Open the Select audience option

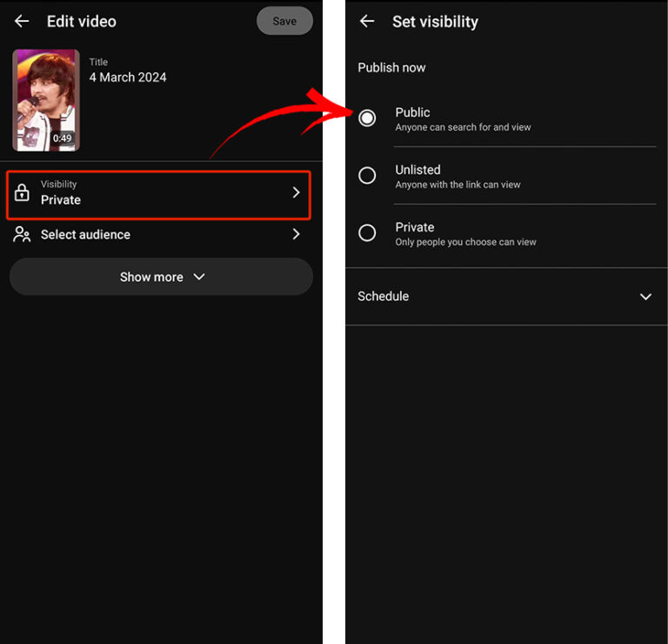point(158,234)
